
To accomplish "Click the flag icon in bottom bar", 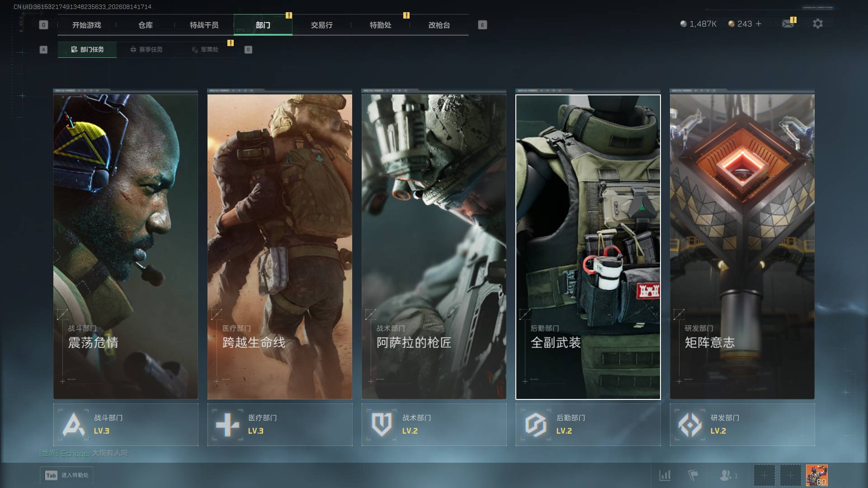I will coord(693,475).
